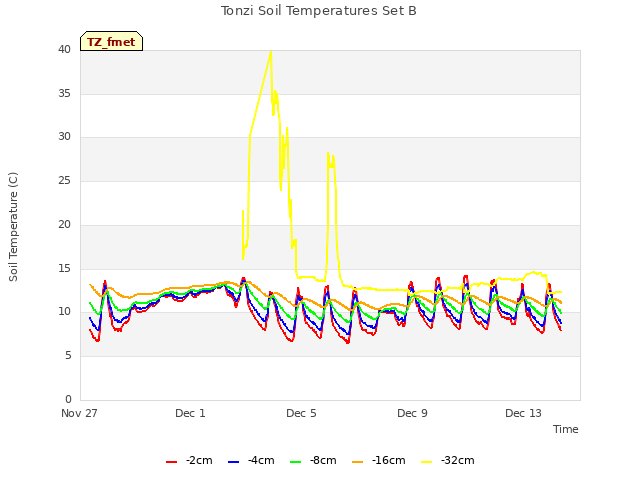Image resolution: width=640 pixels, height=480 pixels.
Task: Click the 5 y-axis tick label
Action: click(68, 356)
